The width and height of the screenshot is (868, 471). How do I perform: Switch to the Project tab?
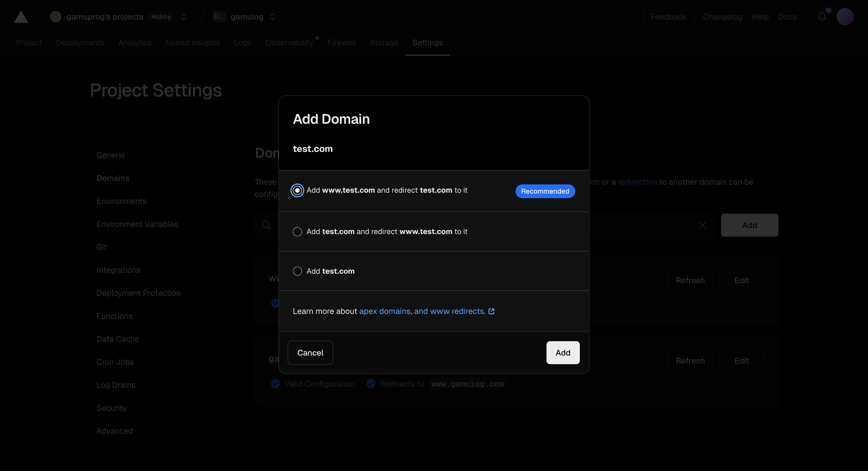coord(29,43)
